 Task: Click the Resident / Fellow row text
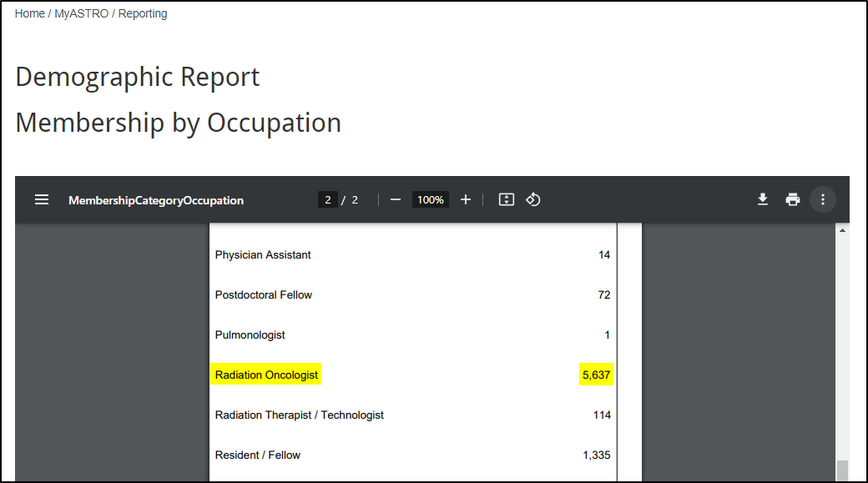(257, 455)
